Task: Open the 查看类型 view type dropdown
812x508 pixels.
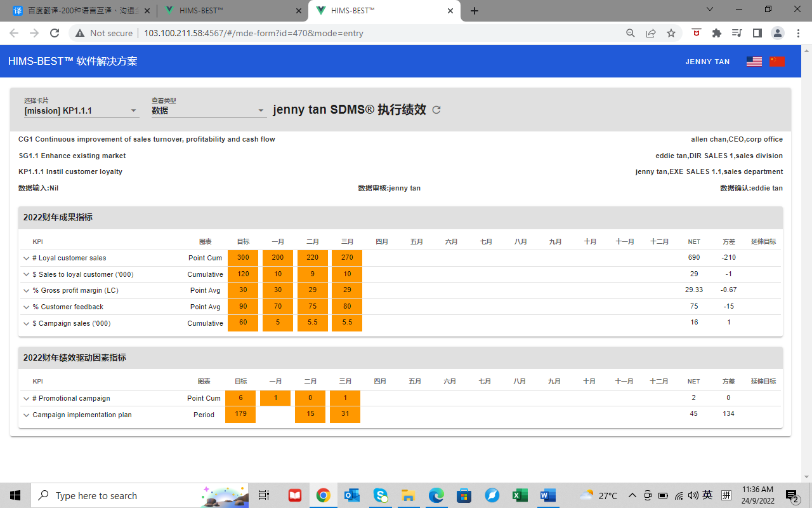Action: [x=208, y=110]
